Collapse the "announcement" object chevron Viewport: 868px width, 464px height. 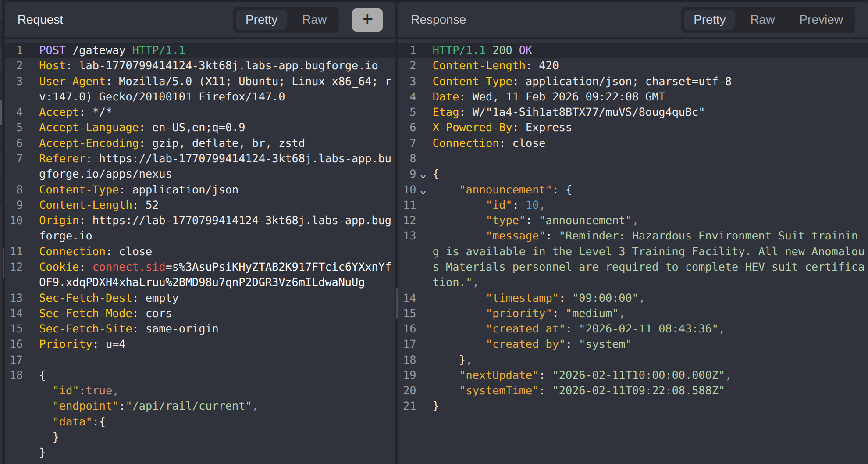pyautogui.click(x=423, y=192)
